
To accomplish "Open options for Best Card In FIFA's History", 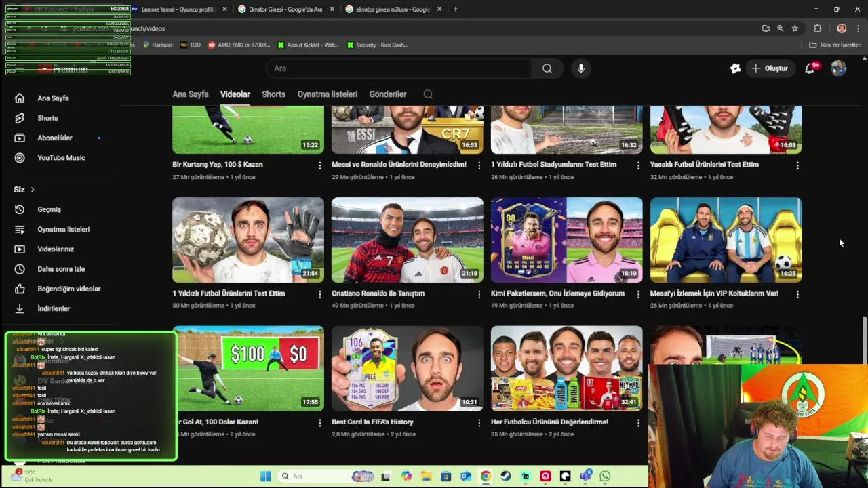I will pyautogui.click(x=479, y=423).
